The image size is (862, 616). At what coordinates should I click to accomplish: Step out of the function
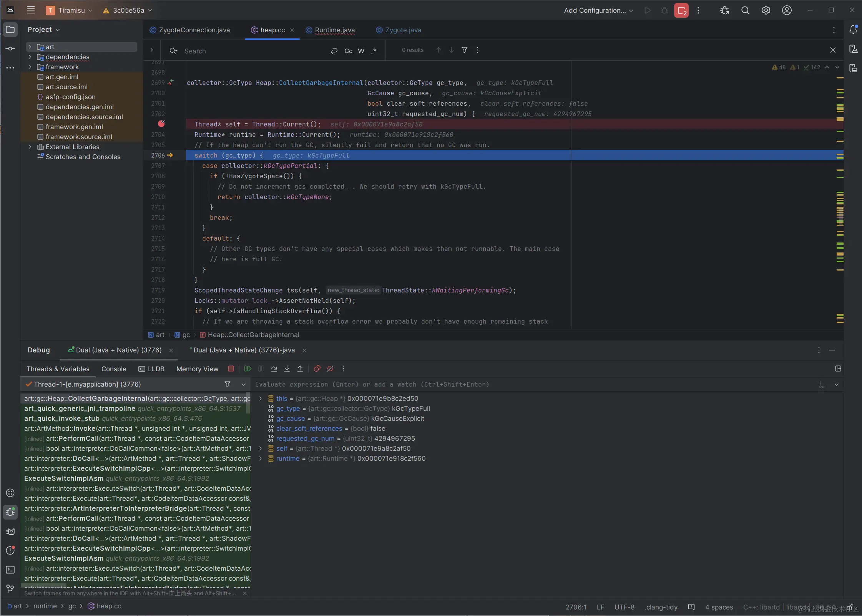300,369
